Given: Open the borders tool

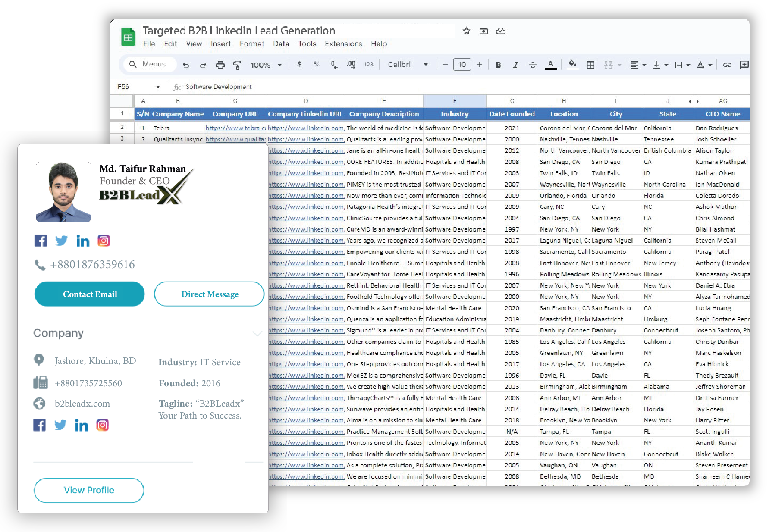Looking at the screenshot, I should tap(590, 65).
